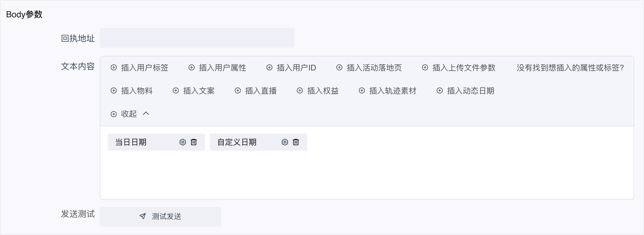
Task: Focus the 回执地址 input field
Action: coord(197,38)
